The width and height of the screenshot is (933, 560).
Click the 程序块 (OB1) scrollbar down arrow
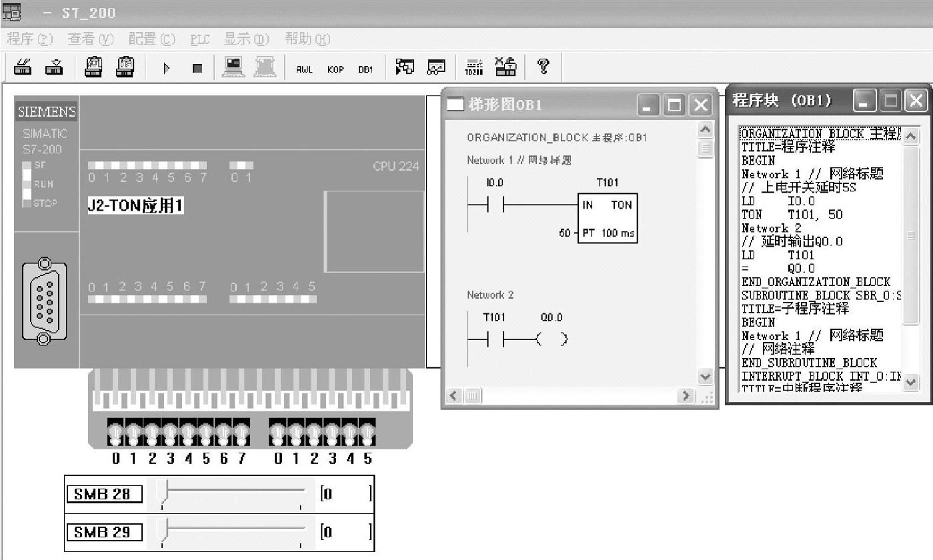pos(910,383)
